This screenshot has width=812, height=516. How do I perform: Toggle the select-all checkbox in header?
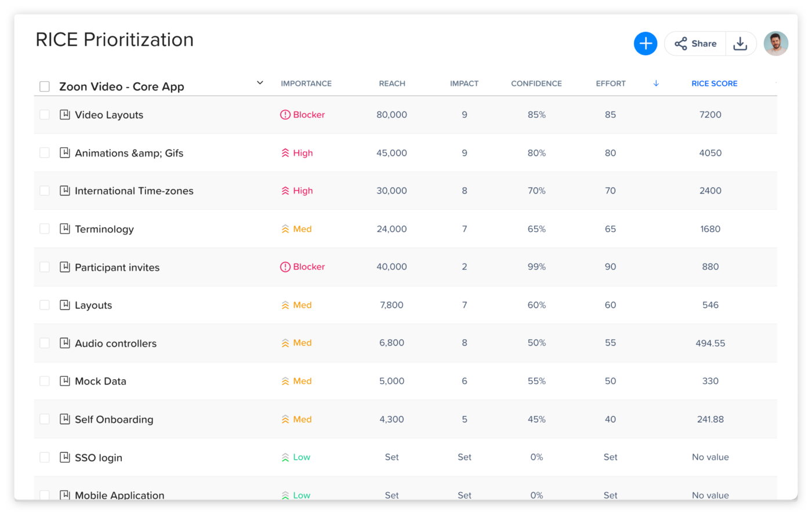pyautogui.click(x=45, y=86)
